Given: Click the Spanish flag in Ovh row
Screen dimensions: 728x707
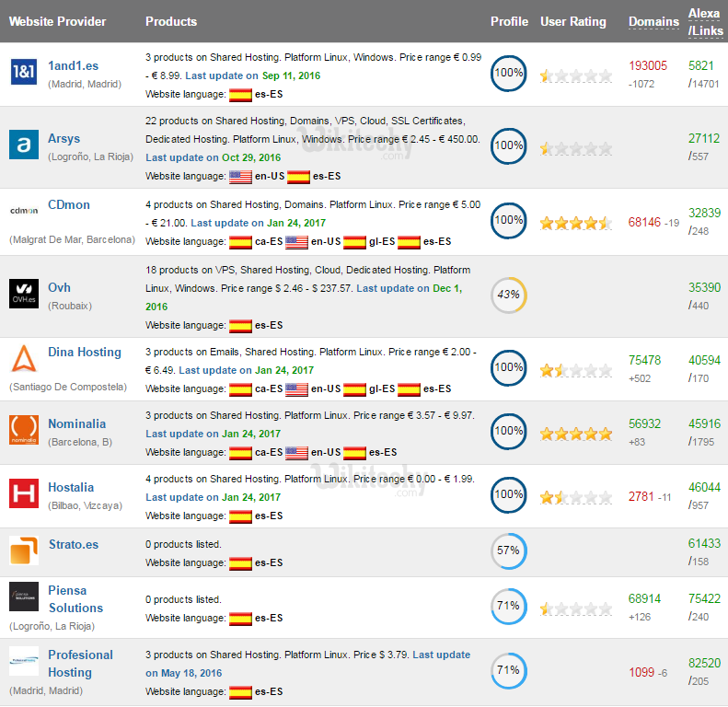Looking at the screenshot, I should [240, 326].
